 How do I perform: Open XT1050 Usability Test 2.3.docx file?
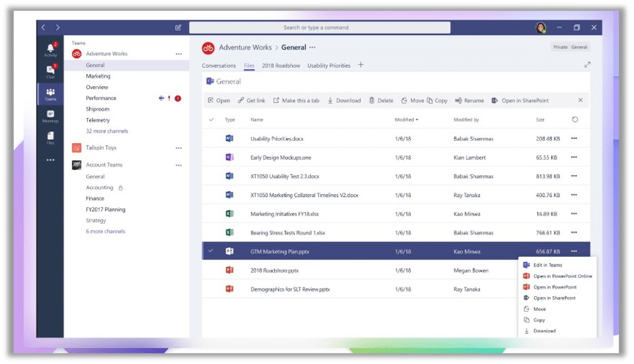pos(285,176)
